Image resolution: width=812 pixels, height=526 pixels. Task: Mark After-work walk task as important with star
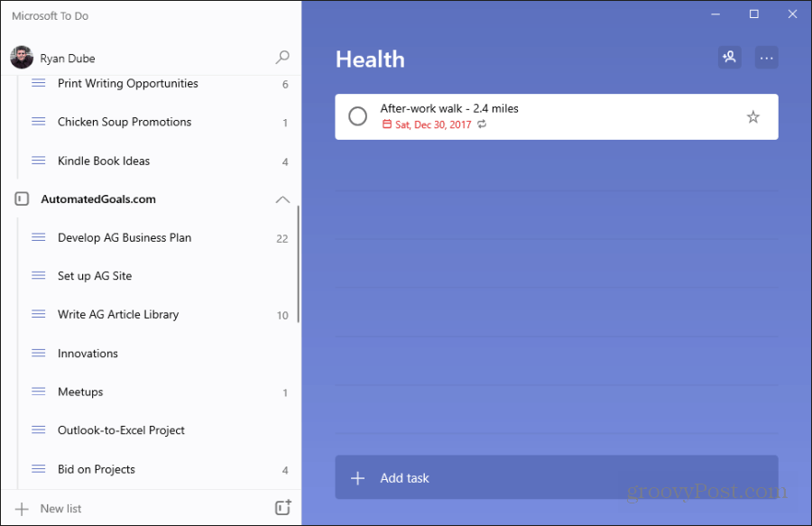coord(753,117)
